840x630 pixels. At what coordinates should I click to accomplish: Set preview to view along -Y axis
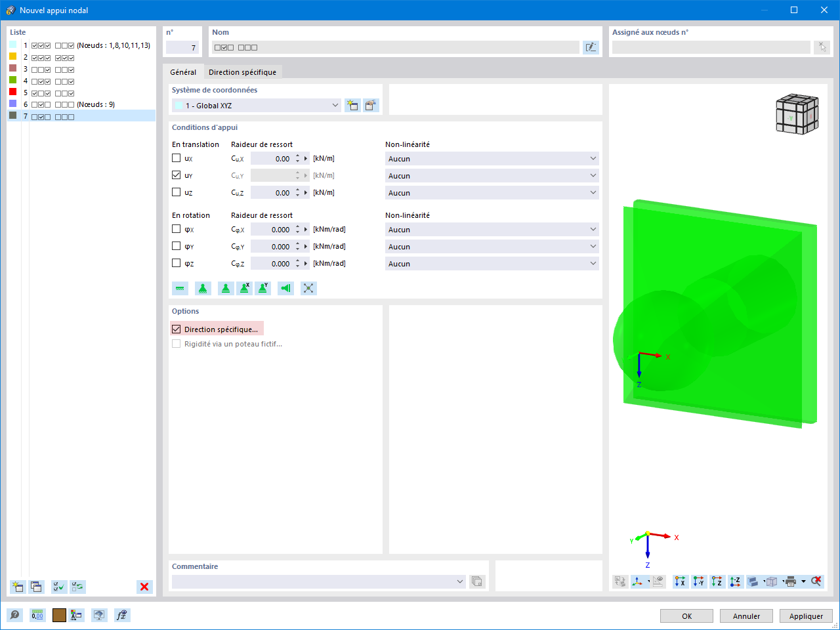pos(699,581)
